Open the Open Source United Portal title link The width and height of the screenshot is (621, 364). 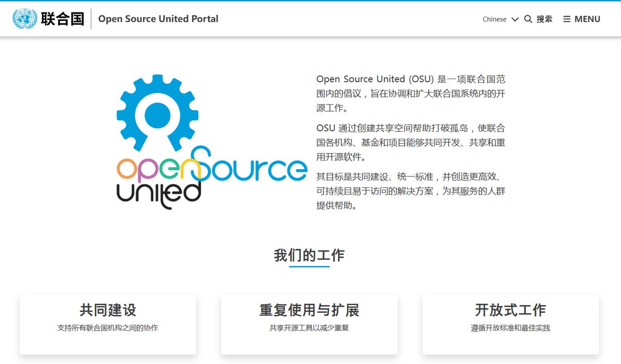tap(158, 19)
